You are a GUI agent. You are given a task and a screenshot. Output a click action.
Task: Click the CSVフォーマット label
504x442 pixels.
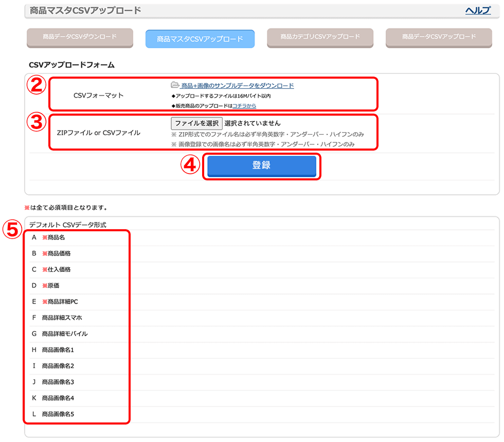98,96
